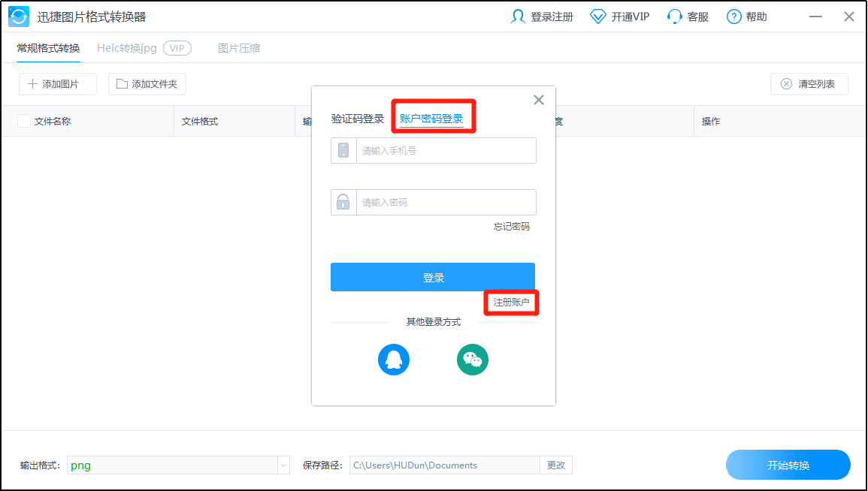Switch to the 常规格式转换 tab
Image resolution: width=868 pixels, height=491 pixels.
click(x=48, y=48)
